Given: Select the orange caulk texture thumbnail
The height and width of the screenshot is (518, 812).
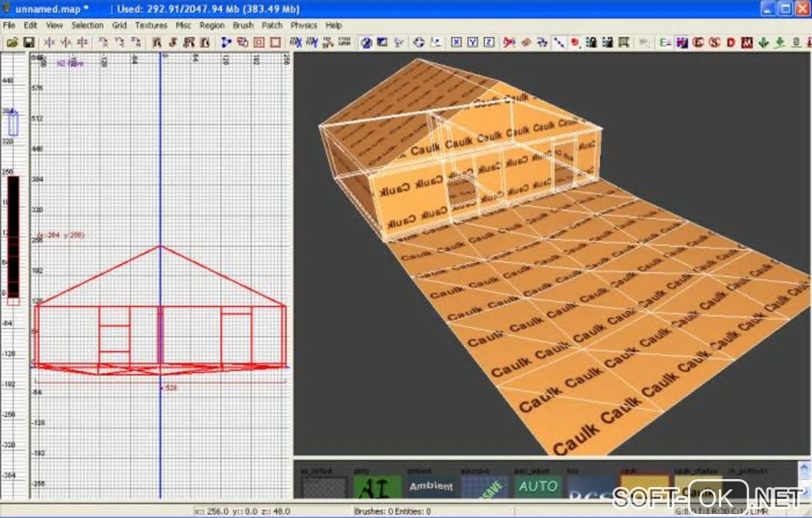Looking at the screenshot, I should point(644,487).
